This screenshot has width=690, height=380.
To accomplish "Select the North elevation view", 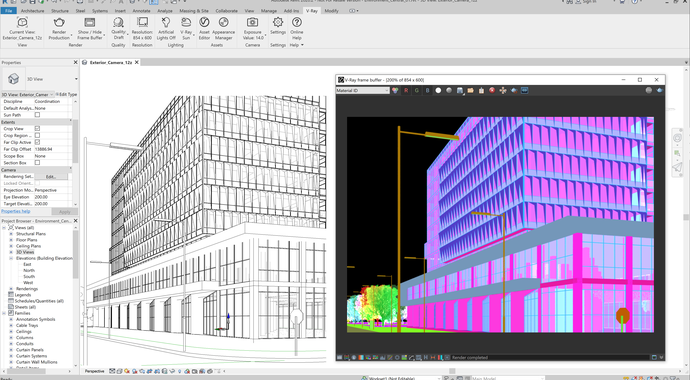I will pos(29,270).
